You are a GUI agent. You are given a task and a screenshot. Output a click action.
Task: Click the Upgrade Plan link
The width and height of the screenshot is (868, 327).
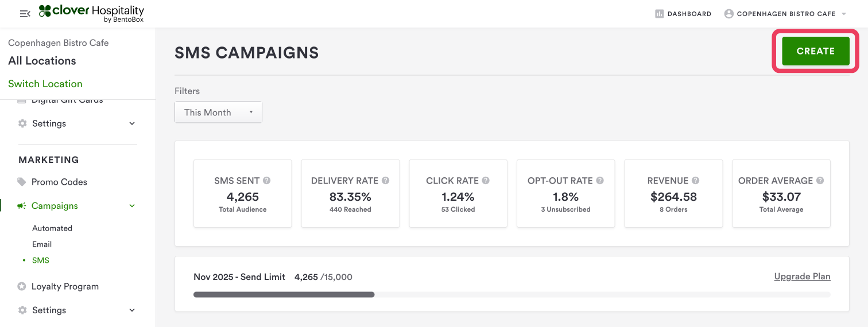pos(802,277)
